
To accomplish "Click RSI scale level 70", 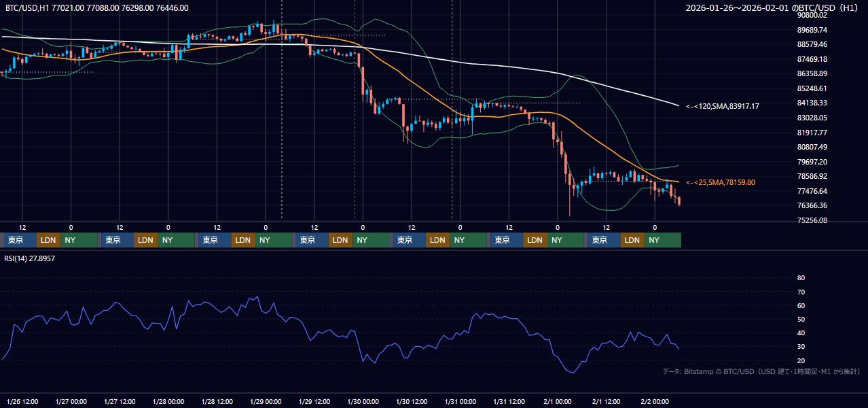I will coord(801,292).
